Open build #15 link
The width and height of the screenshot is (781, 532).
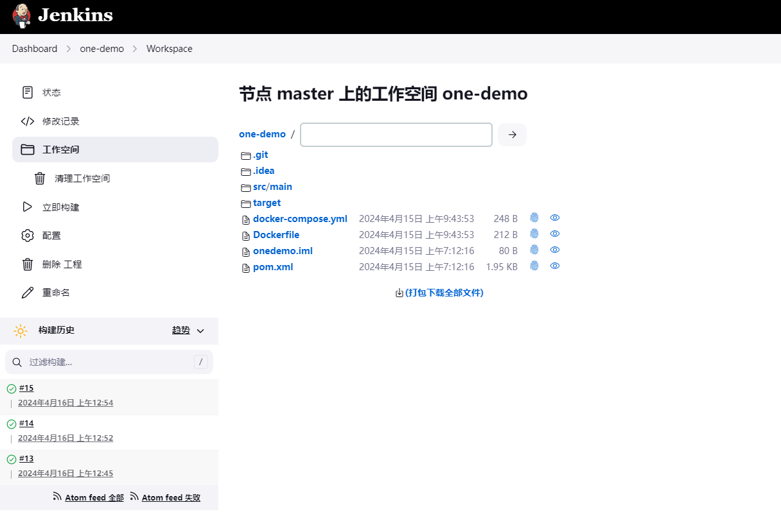click(x=26, y=388)
